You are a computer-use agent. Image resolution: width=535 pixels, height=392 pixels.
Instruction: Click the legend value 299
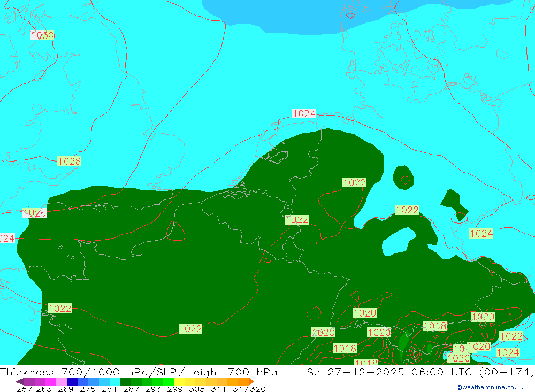point(175,389)
